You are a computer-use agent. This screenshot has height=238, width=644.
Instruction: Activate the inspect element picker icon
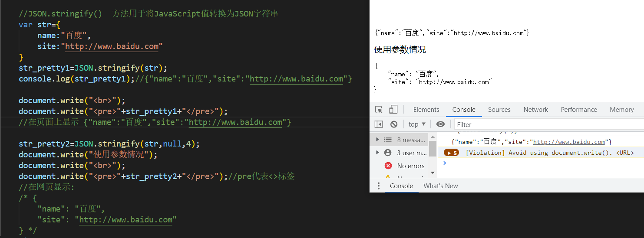pos(379,110)
